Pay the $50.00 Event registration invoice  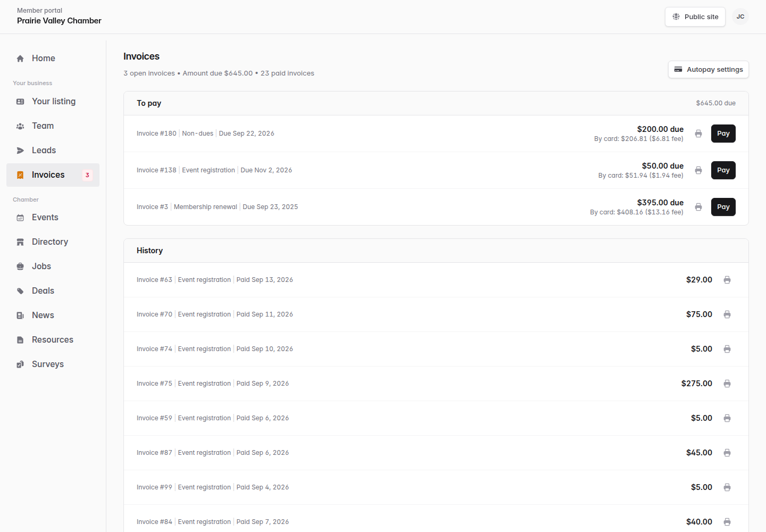coord(723,170)
